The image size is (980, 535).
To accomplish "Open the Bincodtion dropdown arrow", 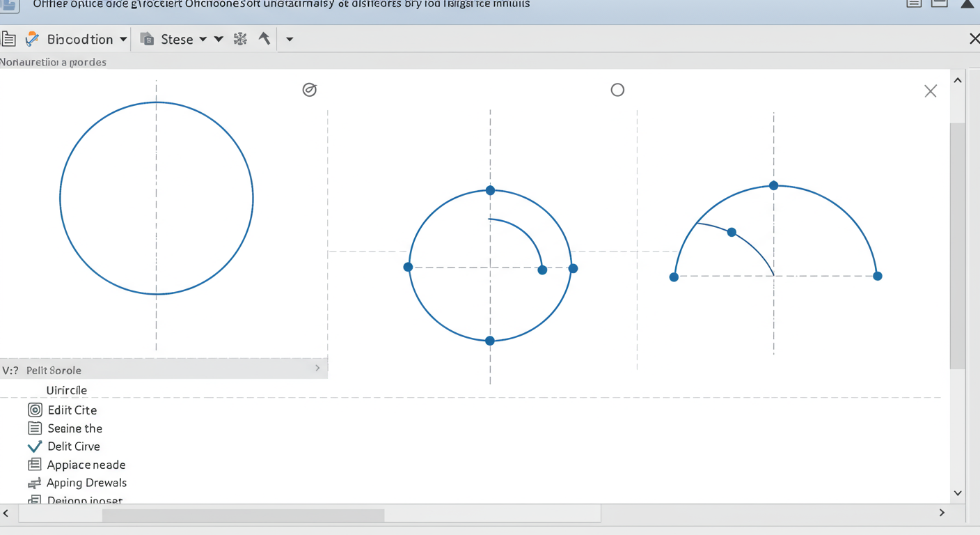I will click(x=123, y=39).
